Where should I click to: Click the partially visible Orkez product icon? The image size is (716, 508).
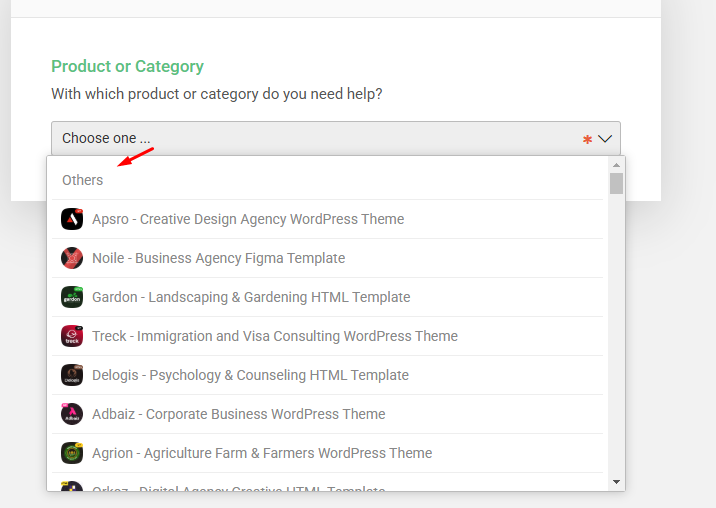[72, 486]
